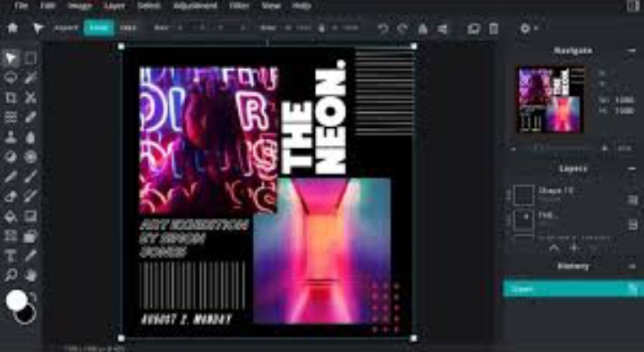Click the white foreground color swatch
Screen dimensions: 644x352
16,300
